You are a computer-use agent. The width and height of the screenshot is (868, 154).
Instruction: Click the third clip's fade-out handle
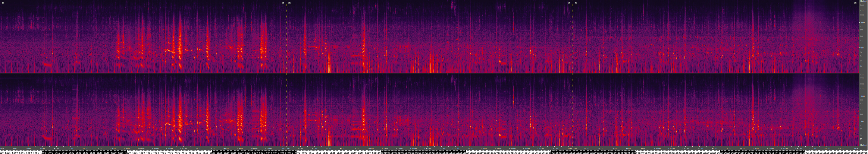pos(855,3)
